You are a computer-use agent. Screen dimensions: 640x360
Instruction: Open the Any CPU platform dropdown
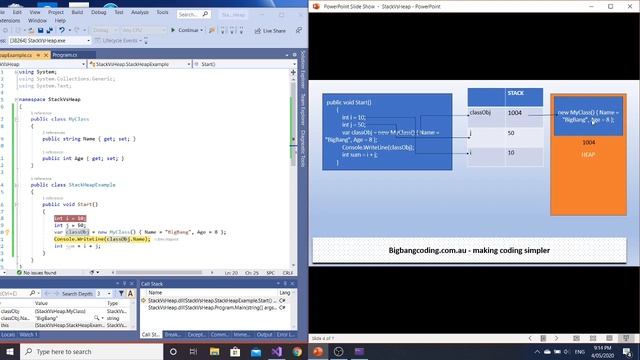(143, 30)
